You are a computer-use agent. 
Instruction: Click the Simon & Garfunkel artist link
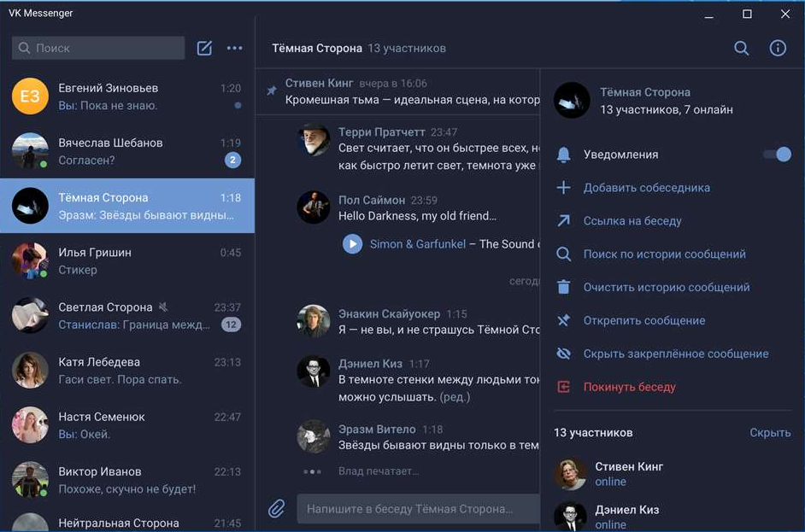coord(417,244)
